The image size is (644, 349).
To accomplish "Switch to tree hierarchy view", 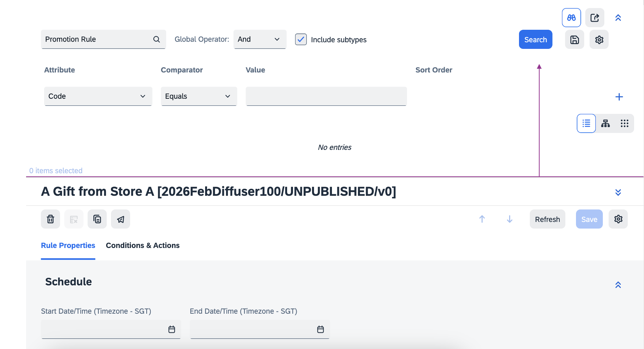I will [x=605, y=123].
